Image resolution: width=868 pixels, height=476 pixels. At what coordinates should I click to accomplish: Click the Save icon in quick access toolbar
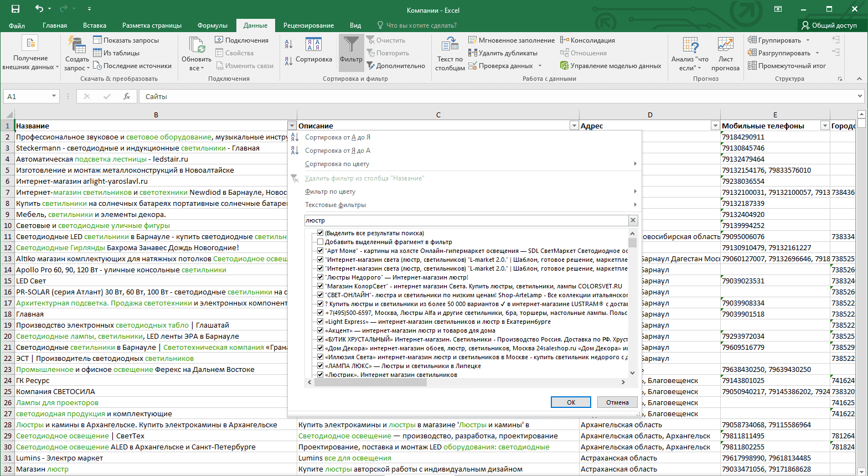point(15,9)
